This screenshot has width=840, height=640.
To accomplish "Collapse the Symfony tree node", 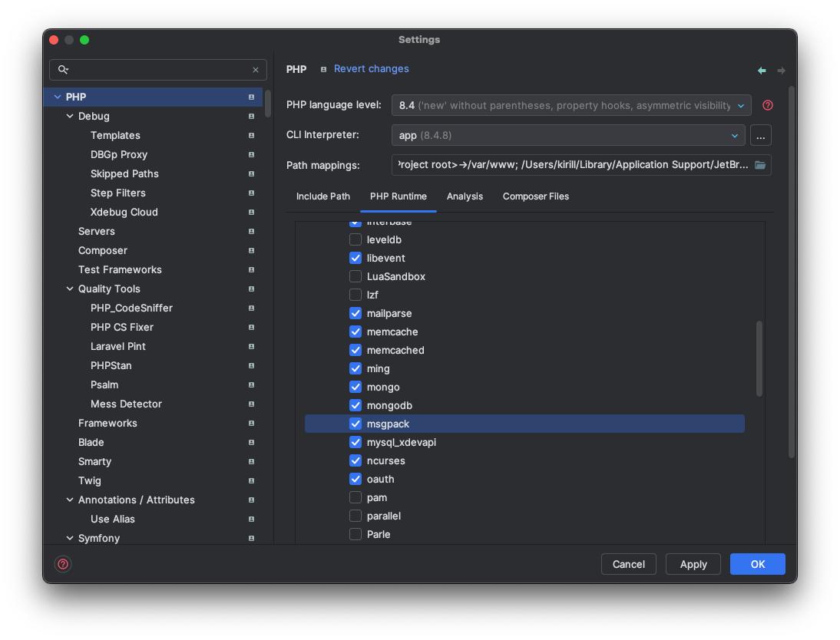I will tap(70, 538).
